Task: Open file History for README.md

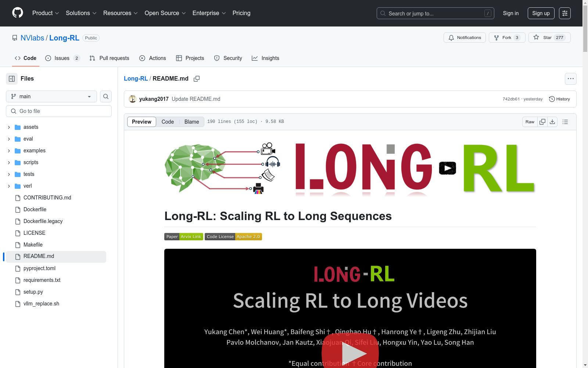Action: [x=559, y=99]
